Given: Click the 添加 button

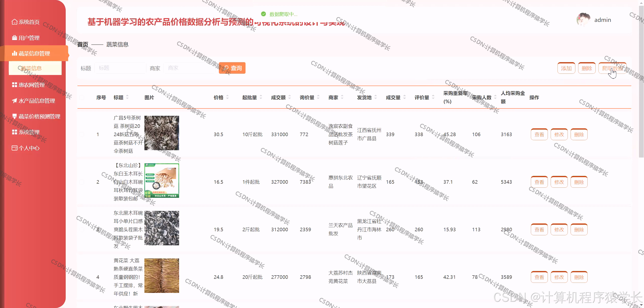Looking at the screenshot, I should [566, 68].
